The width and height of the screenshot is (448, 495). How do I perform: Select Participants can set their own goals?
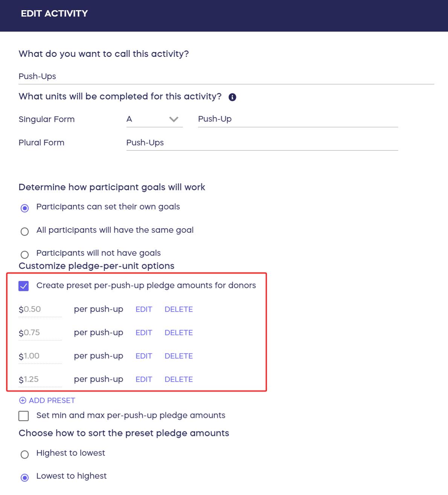(25, 208)
